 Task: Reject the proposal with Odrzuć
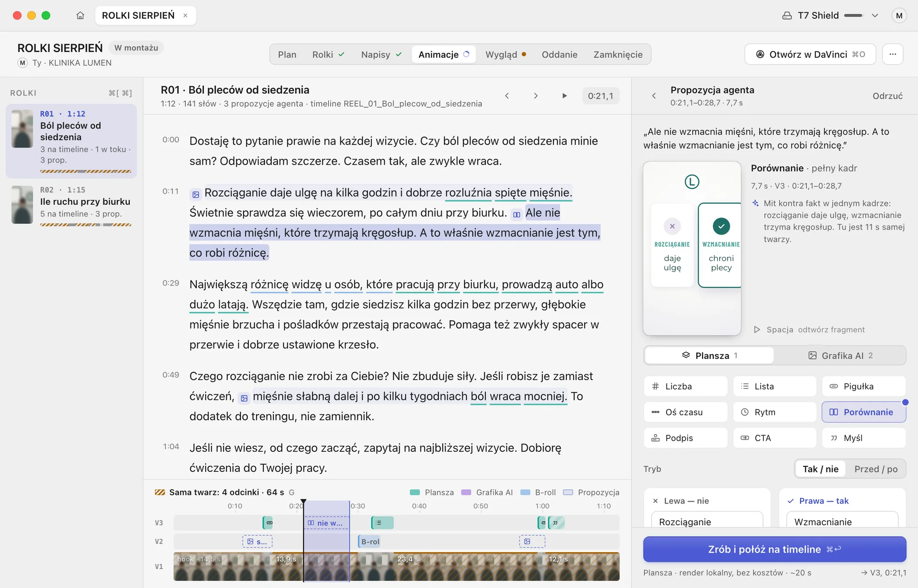(x=887, y=96)
